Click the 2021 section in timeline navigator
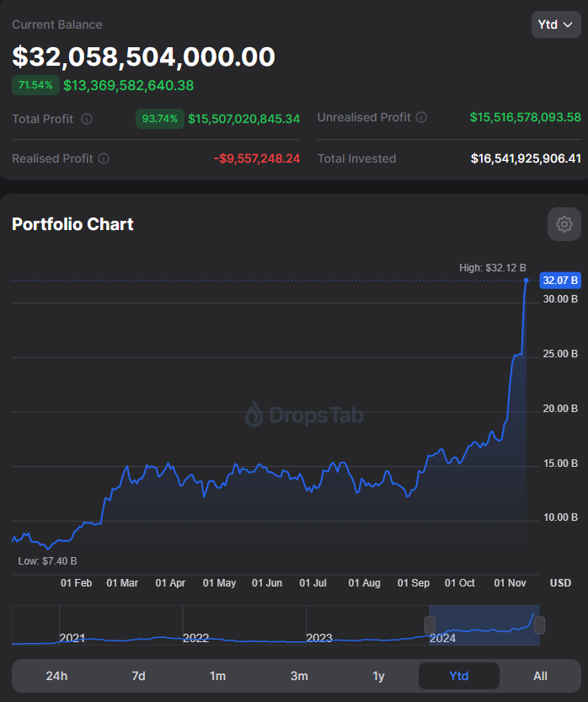588x702 pixels. [x=120, y=625]
